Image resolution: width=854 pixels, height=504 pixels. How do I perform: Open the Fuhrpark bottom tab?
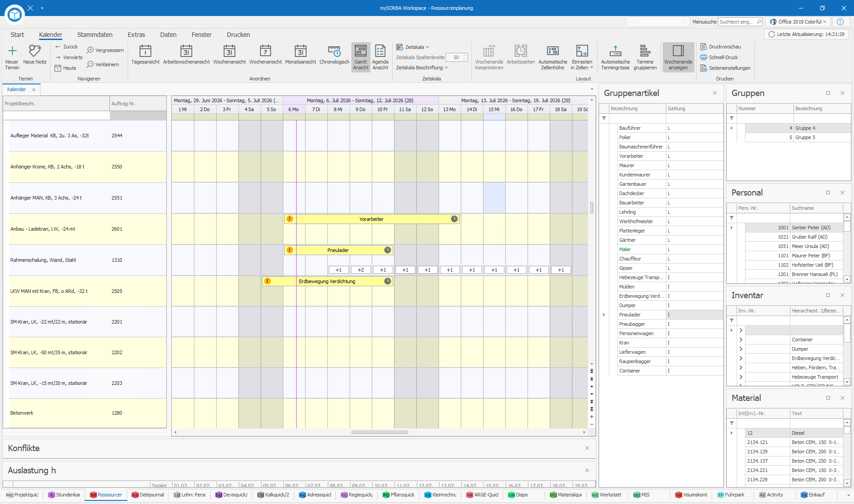point(731,495)
